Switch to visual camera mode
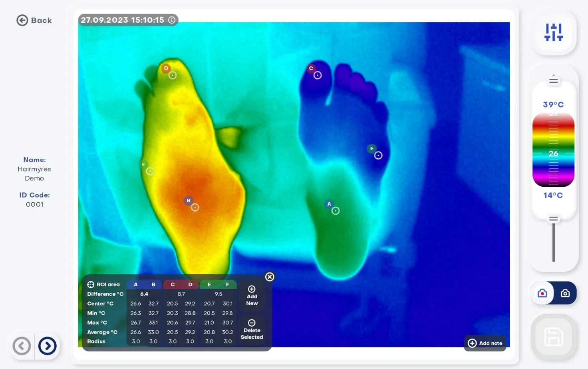Screen dimensions: 588x369 tap(565, 293)
